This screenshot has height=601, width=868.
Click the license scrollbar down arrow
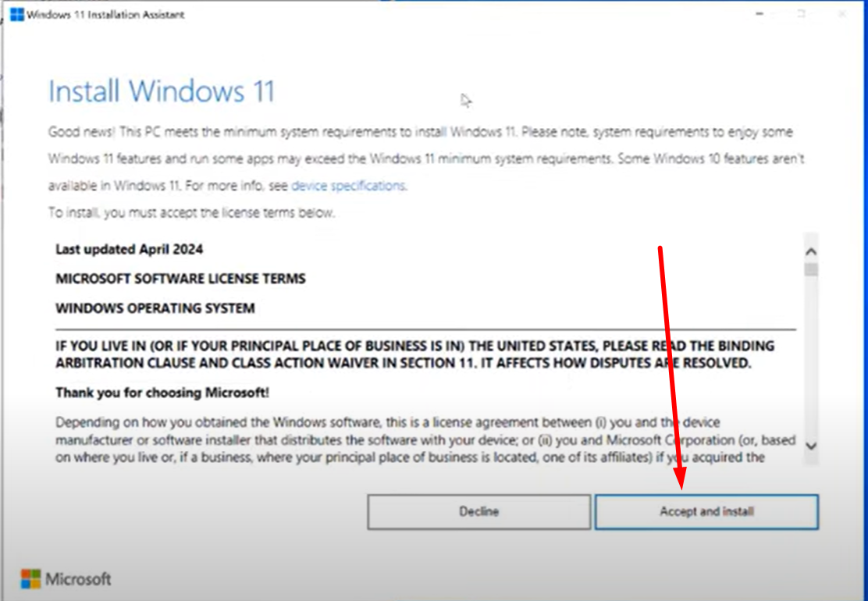coord(811,446)
